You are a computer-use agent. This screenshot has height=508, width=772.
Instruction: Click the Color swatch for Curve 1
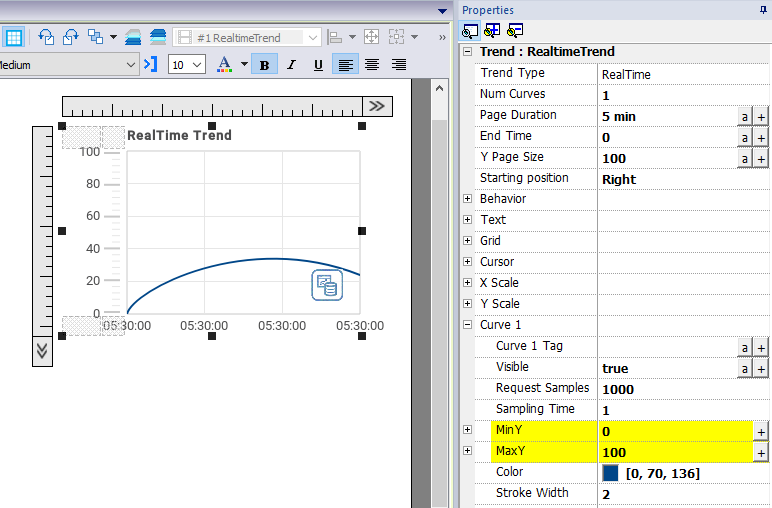point(611,473)
